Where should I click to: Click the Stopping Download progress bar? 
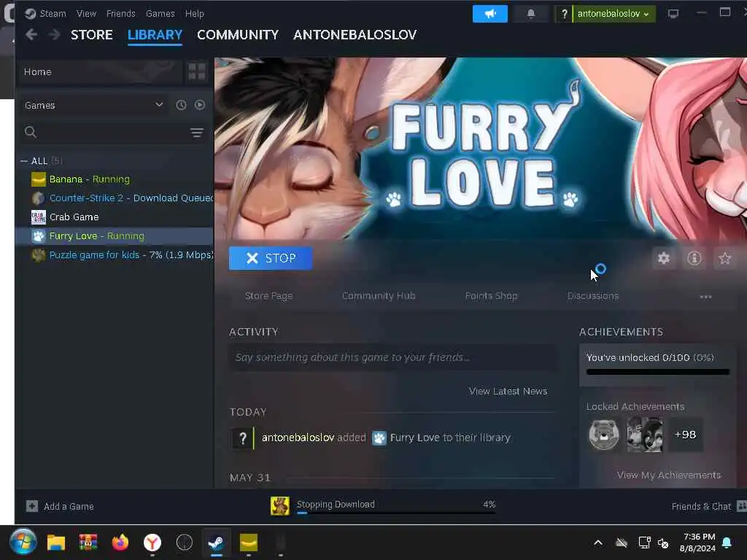396,513
